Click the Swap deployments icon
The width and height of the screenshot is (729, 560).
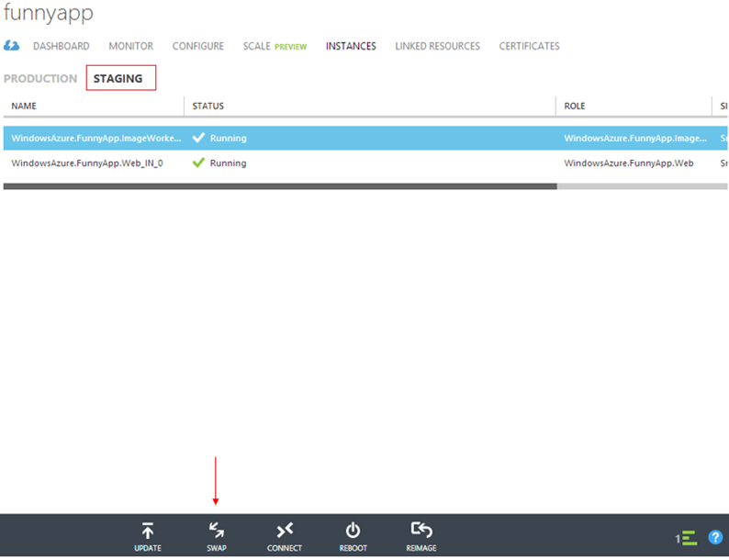217,531
